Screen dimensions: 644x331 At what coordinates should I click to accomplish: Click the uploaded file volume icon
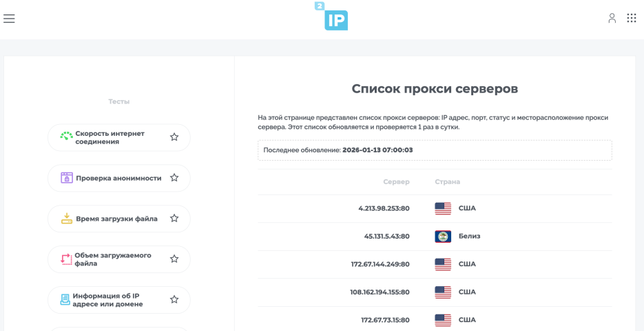[x=66, y=259]
